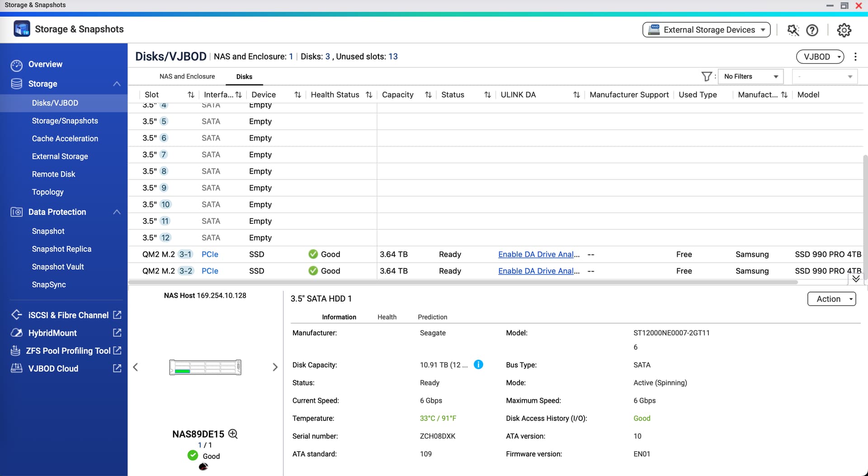
Task: Click the disk capacity info icon
Action: (x=478, y=365)
